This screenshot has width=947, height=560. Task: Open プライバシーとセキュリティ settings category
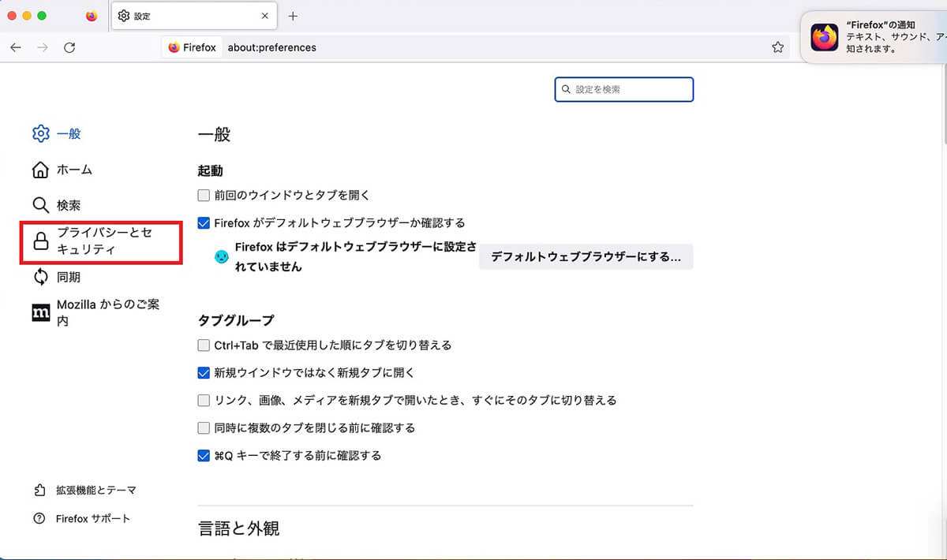(103, 241)
